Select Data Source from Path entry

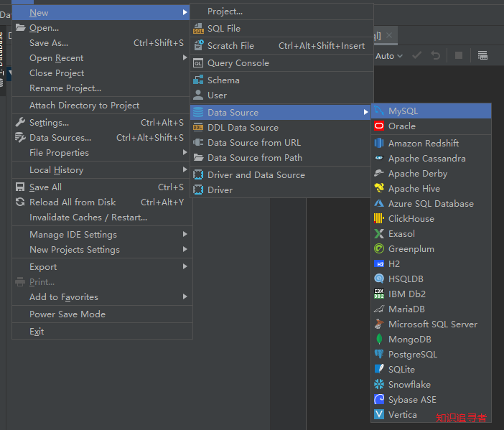(280, 158)
